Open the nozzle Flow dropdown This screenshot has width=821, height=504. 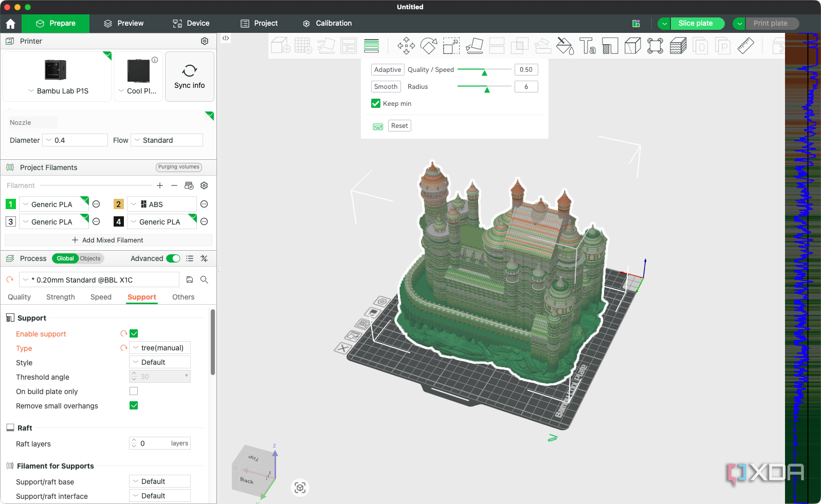click(167, 140)
